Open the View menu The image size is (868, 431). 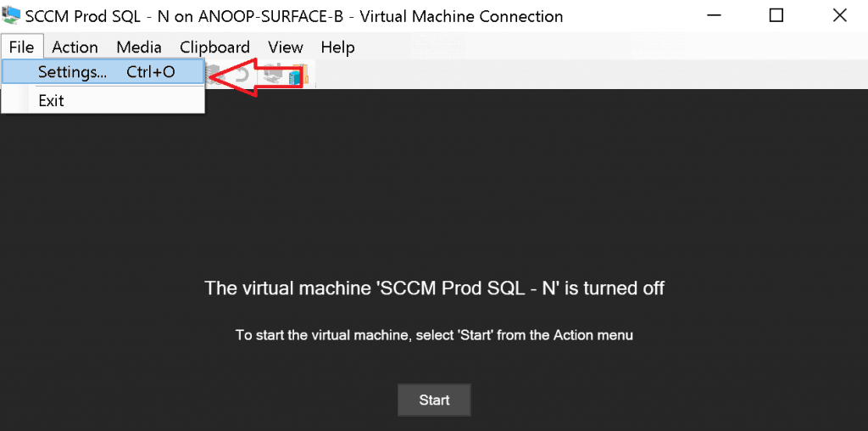pyautogui.click(x=286, y=47)
